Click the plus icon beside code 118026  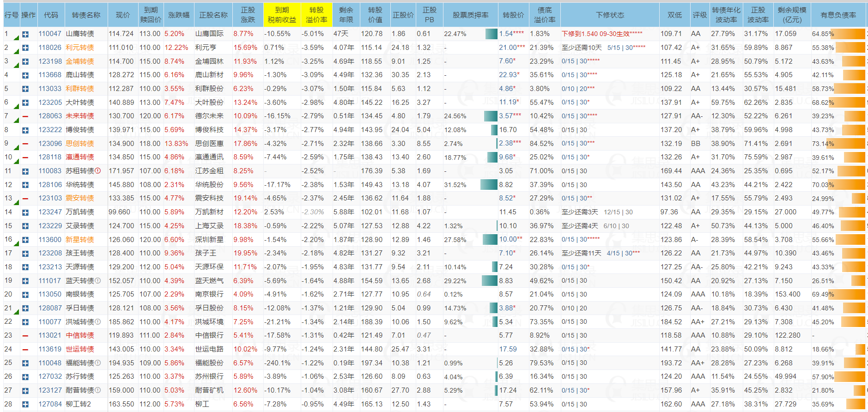(25, 48)
